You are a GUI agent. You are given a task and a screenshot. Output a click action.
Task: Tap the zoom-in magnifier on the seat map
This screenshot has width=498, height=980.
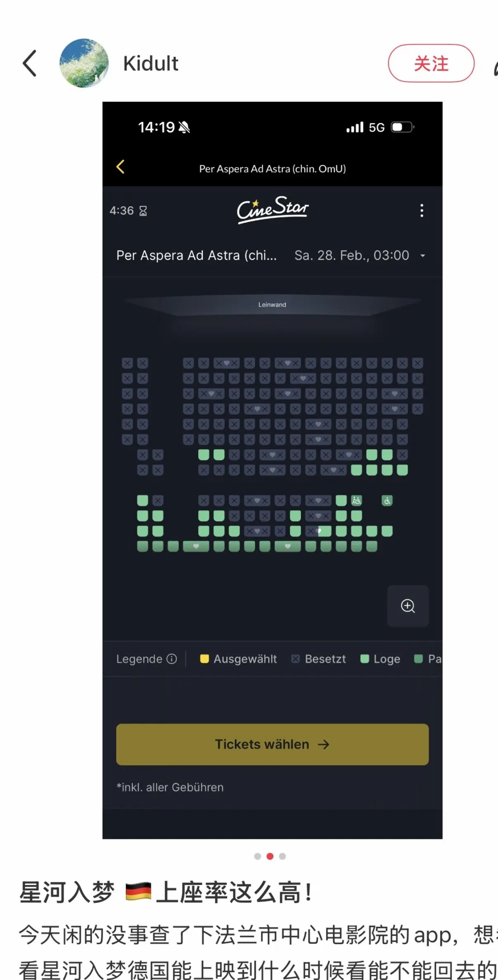[x=408, y=605]
